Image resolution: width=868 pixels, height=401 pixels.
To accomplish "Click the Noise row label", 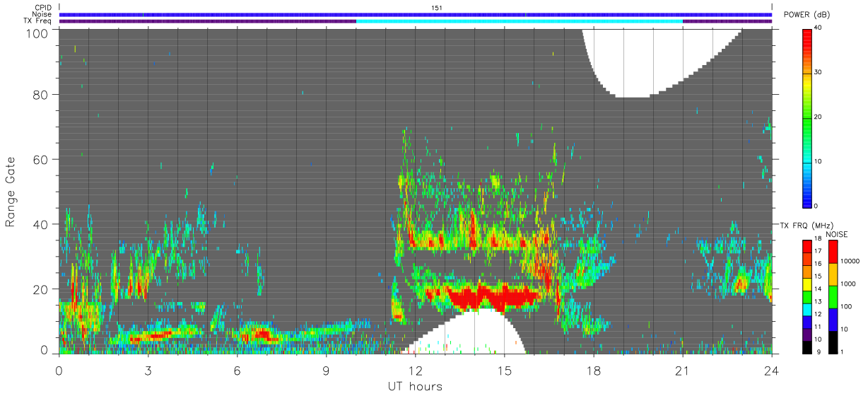I will pyautogui.click(x=42, y=14).
